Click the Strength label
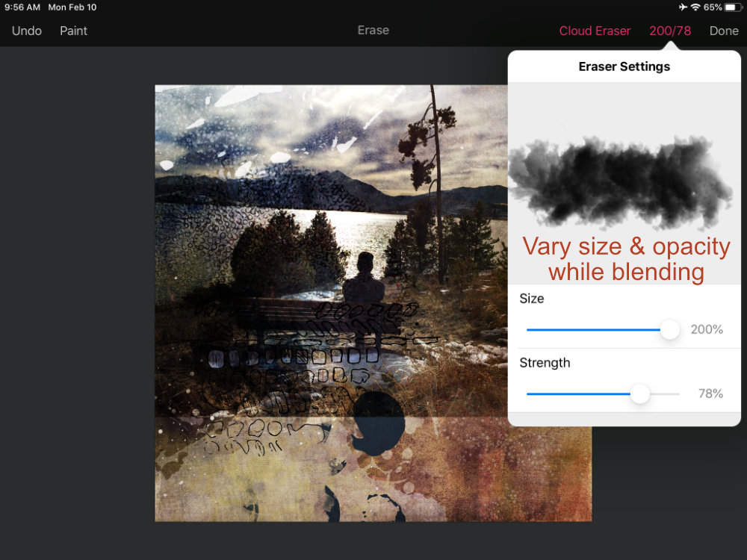The image size is (747, 560). coord(545,363)
